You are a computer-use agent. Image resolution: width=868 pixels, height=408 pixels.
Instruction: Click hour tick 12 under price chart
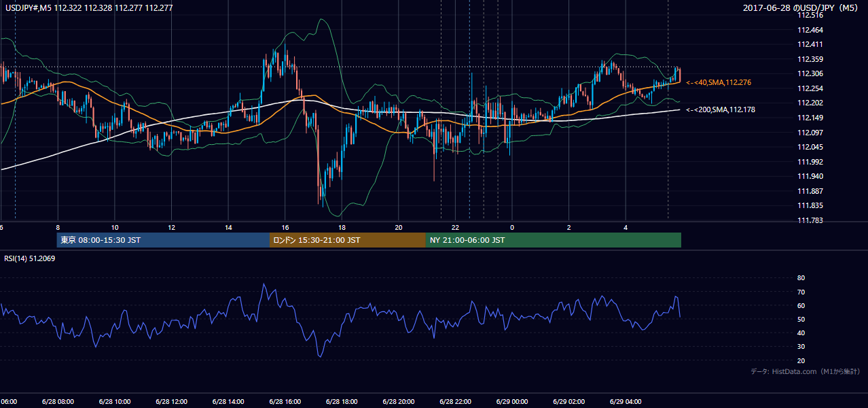coord(172,227)
